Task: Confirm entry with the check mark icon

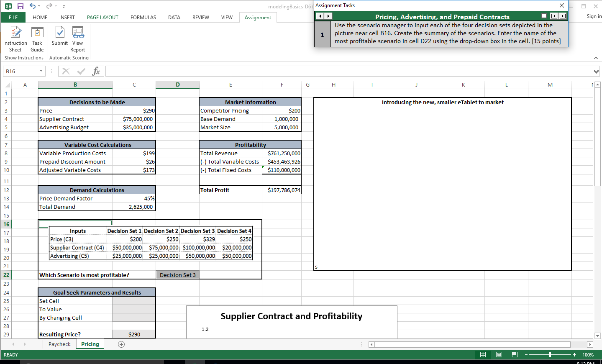Action: (x=81, y=71)
